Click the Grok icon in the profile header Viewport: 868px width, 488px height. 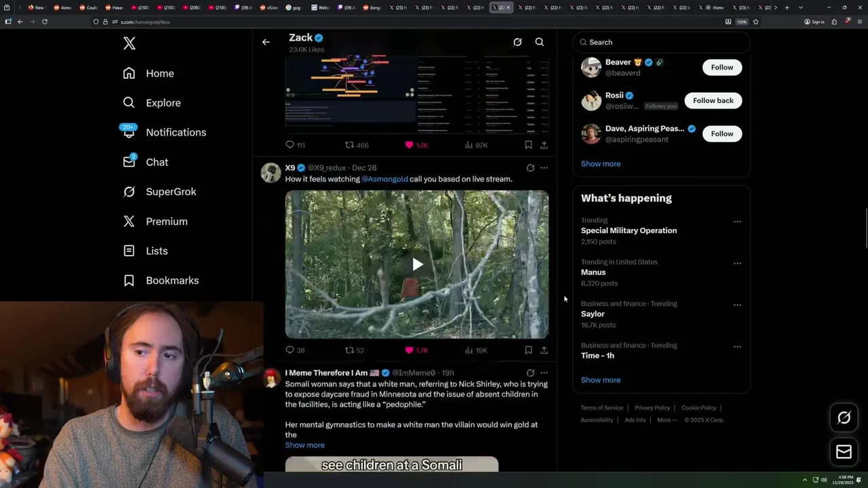[x=517, y=42]
